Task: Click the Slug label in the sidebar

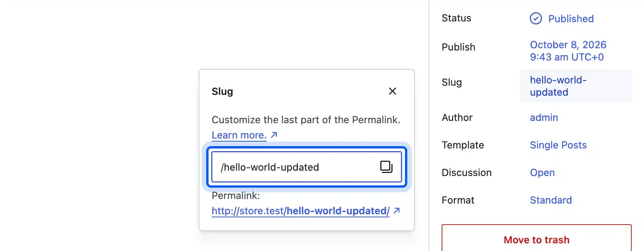Action: tap(452, 82)
